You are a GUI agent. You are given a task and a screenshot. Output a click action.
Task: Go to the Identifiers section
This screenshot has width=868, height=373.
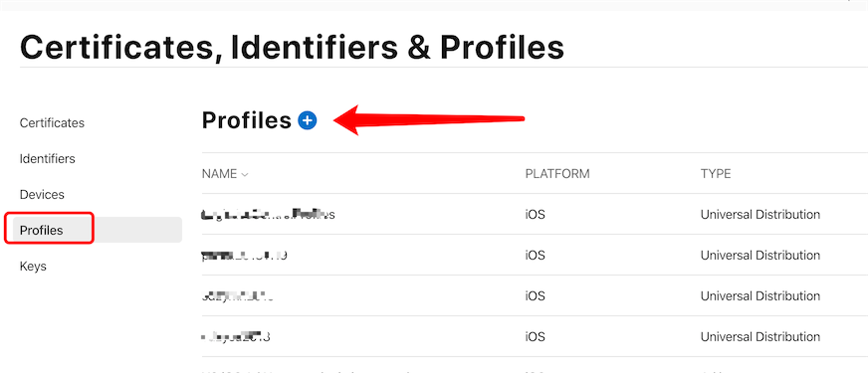click(x=47, y=159)
